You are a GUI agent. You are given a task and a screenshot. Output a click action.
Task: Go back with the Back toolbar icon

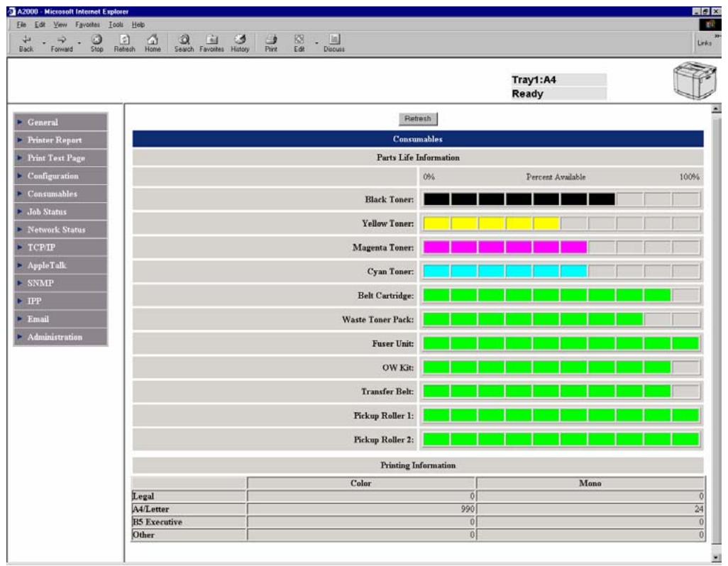(26, 43)
